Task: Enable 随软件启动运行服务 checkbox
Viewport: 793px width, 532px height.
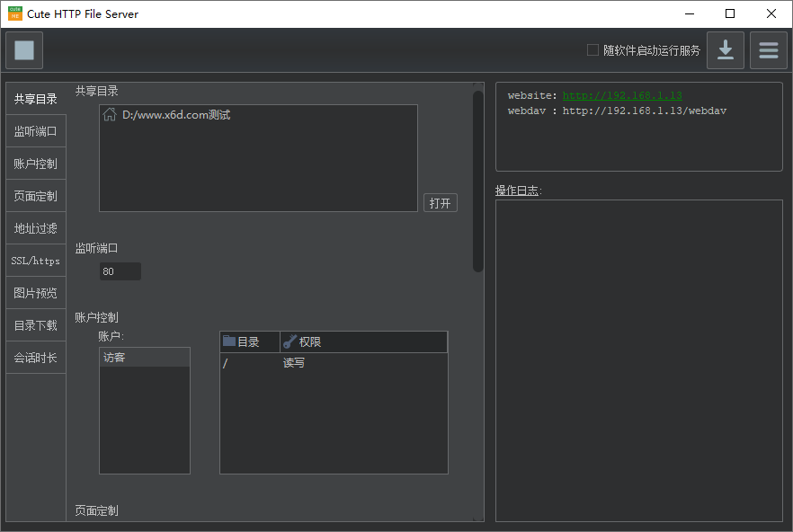Action: [x=593, y=50]
